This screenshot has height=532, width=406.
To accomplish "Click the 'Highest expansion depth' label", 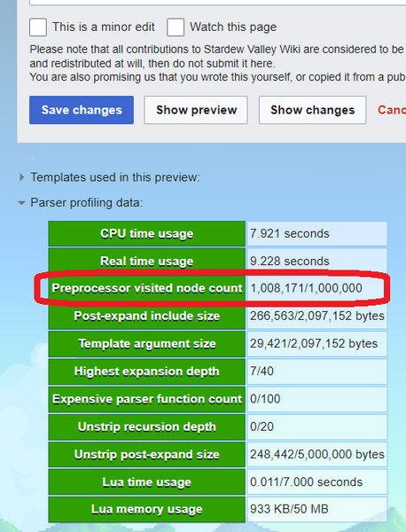I will pos(147,372).
